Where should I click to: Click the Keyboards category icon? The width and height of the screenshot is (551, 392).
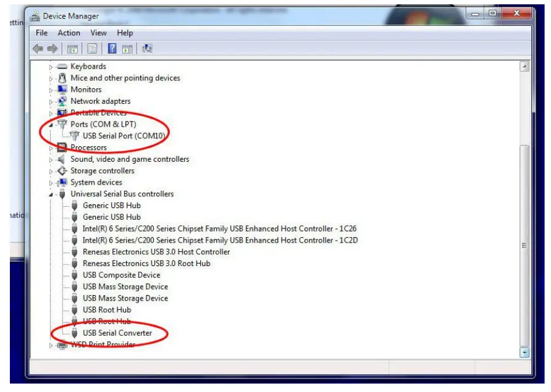[62, 67]
